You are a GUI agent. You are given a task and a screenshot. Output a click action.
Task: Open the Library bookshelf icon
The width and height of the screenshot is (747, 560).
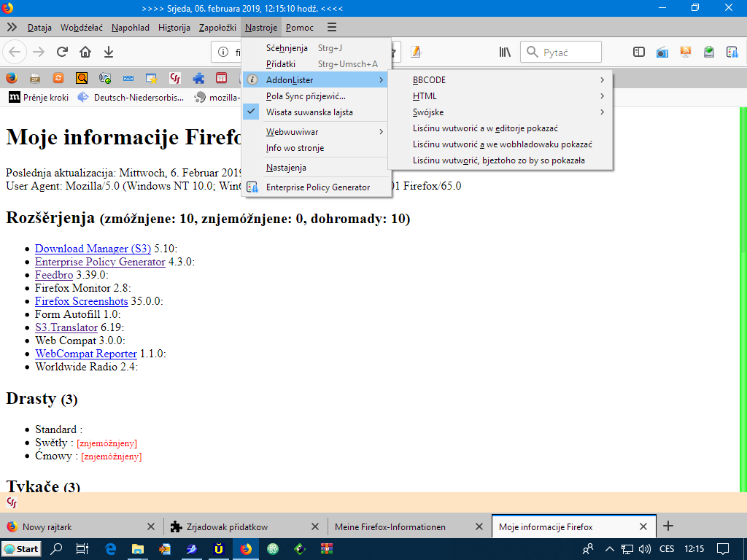coord(505,52)
